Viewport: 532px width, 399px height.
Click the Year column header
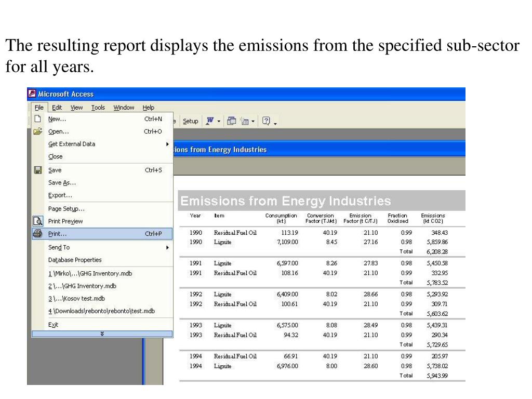(x=195, y=216)
